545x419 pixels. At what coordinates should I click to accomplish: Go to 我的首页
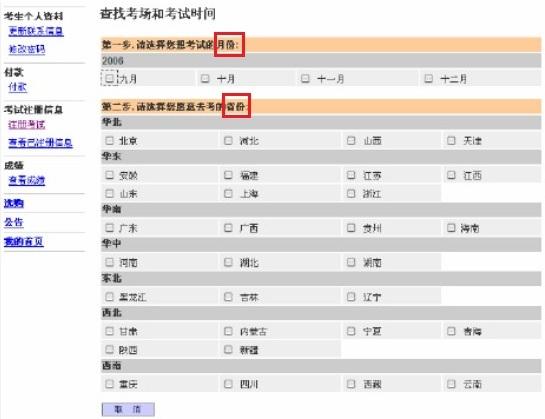pyautogui.click(x=24, y=241)
